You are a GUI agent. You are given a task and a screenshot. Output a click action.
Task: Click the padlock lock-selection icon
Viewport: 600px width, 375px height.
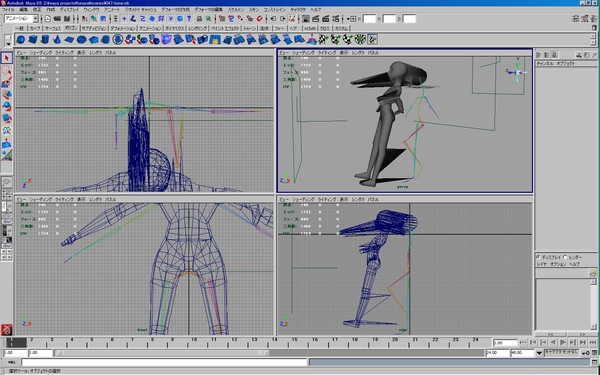(199, 18)
